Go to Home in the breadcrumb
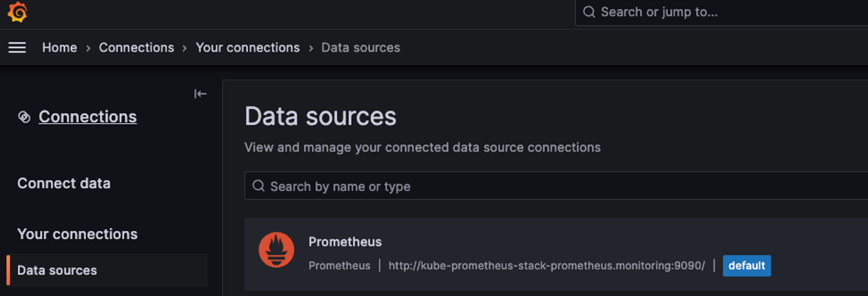The height and width of the screenshot is (296, 868). click(59, 47)
